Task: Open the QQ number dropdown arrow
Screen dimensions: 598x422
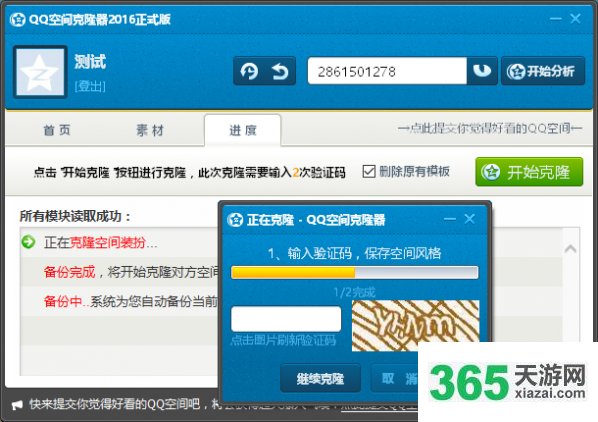Action: point(482,71)
